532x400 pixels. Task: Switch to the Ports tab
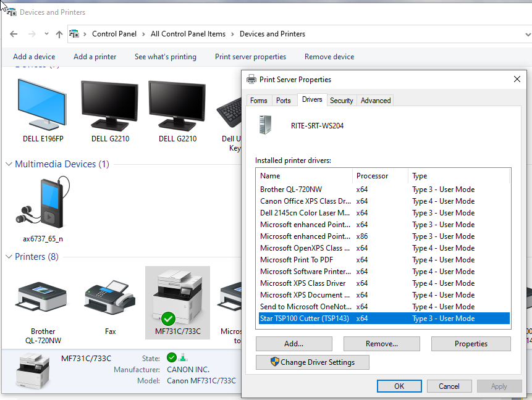pyautogui.click(x=284, y=101)
